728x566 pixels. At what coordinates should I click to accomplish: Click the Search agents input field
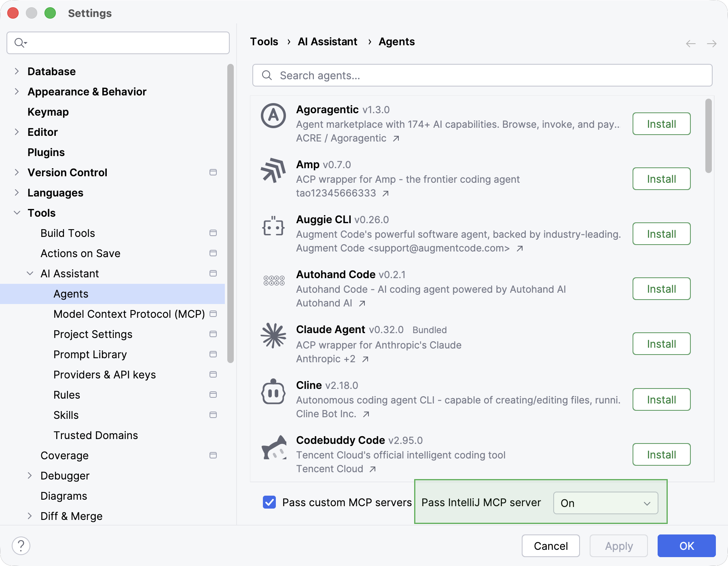[482, 75]
